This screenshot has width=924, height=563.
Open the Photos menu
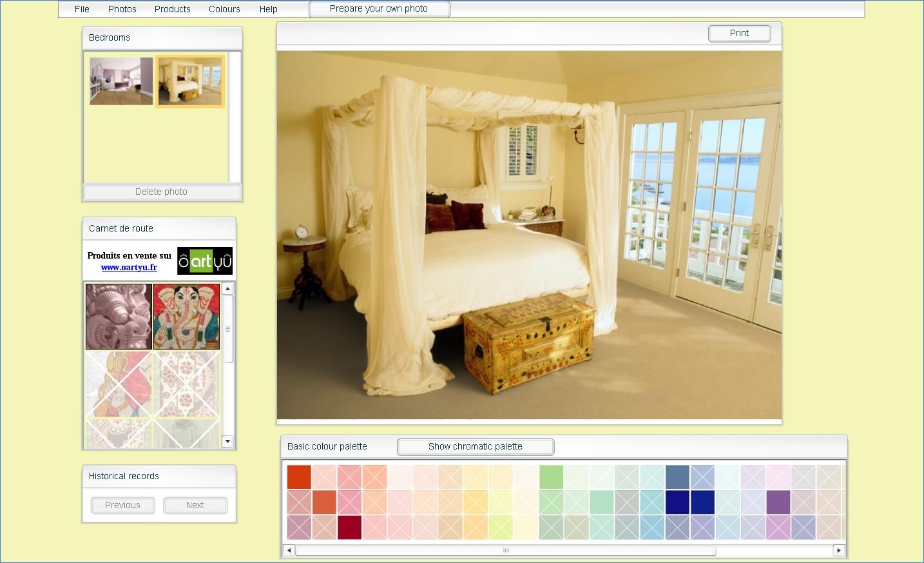(x=122, y=9)
